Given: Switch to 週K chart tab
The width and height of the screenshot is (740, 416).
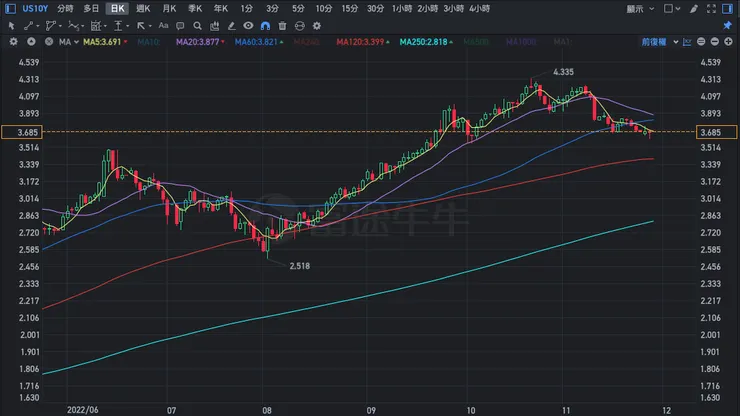Looking at the screenshot, I should [143, 8].
